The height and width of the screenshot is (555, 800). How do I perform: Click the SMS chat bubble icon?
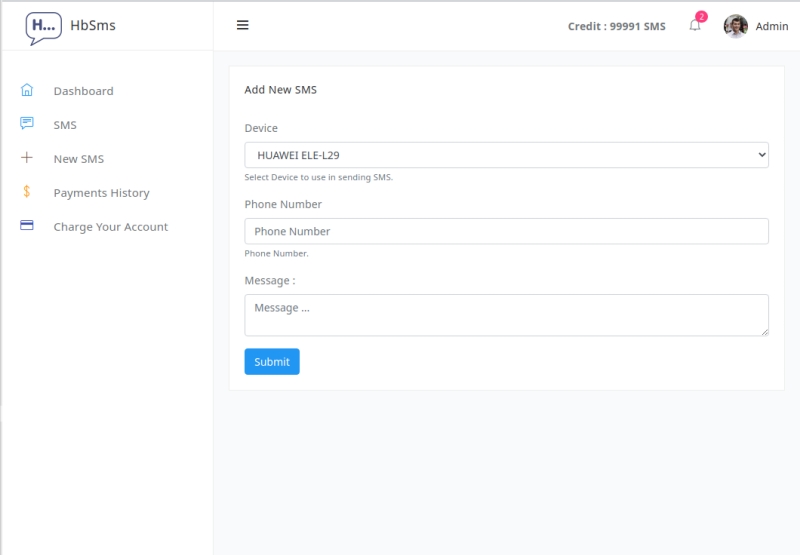[27, 124]
